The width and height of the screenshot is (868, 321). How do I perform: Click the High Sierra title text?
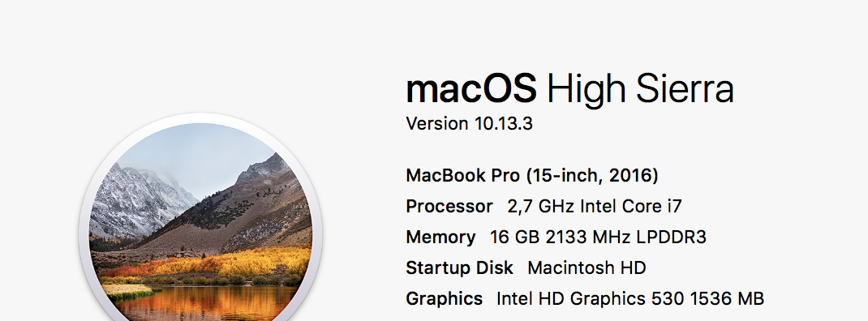pyautogui.click(x=641, y=88)
